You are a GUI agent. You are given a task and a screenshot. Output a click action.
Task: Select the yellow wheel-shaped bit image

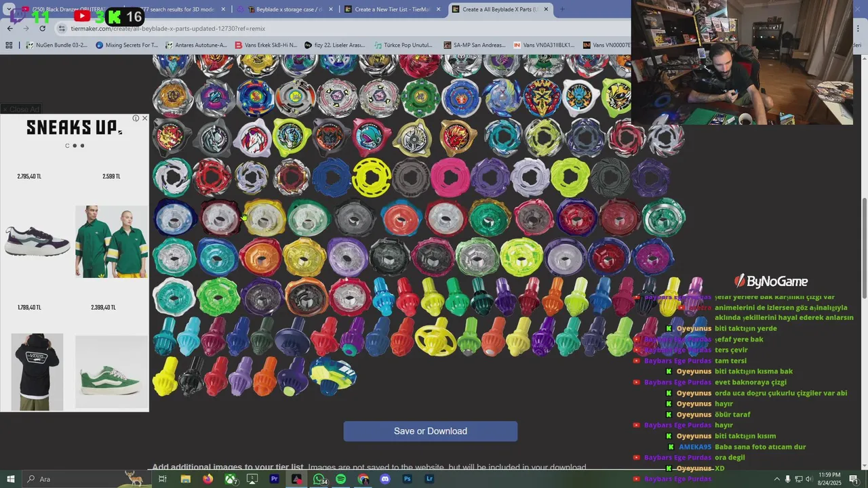click(x=436, y=338)
